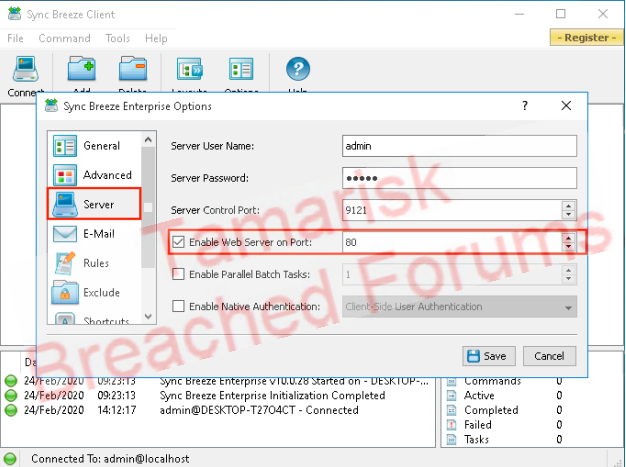Click the green status icon beside Connected To
626x467 pixels.
pos(10,459)
